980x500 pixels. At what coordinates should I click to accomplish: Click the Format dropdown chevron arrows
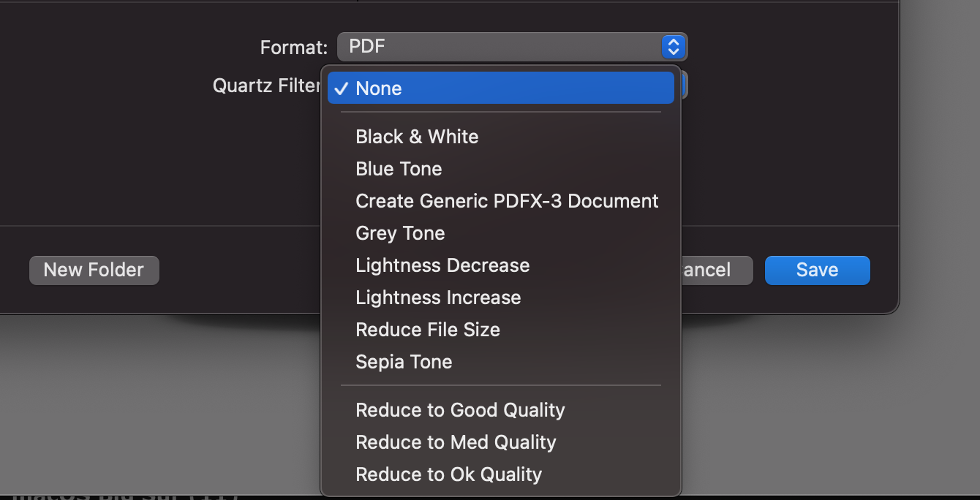pos(673,48)
